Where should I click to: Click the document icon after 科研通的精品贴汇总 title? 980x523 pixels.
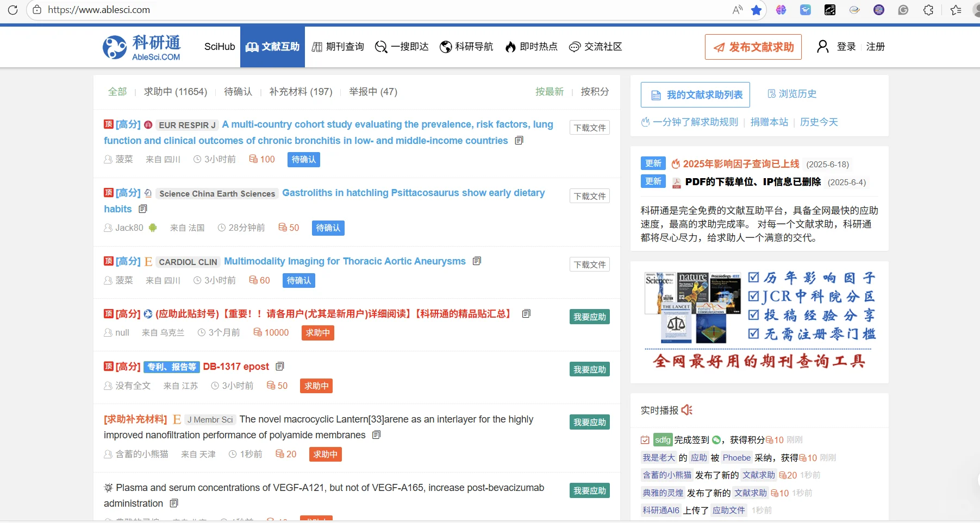(x=526, y=314)
